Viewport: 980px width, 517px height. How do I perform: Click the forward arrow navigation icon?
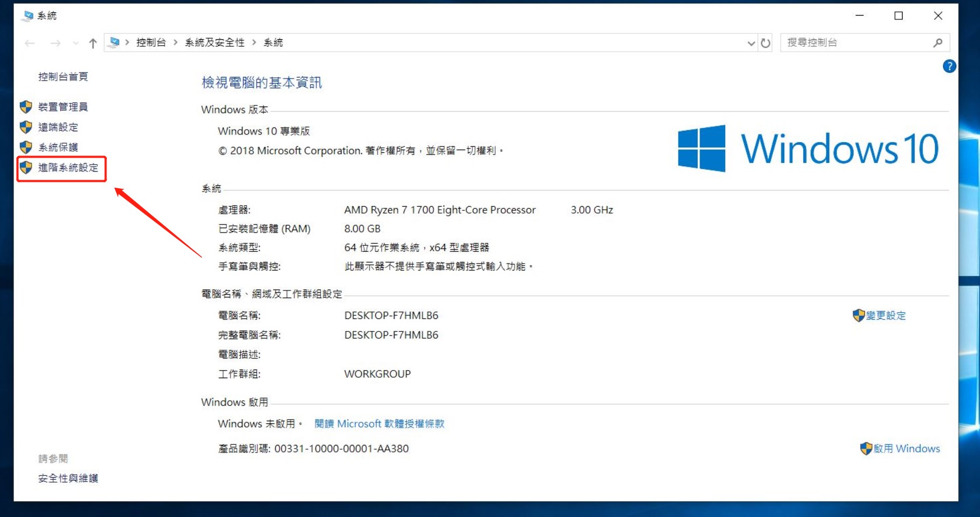tap(55, 43)
